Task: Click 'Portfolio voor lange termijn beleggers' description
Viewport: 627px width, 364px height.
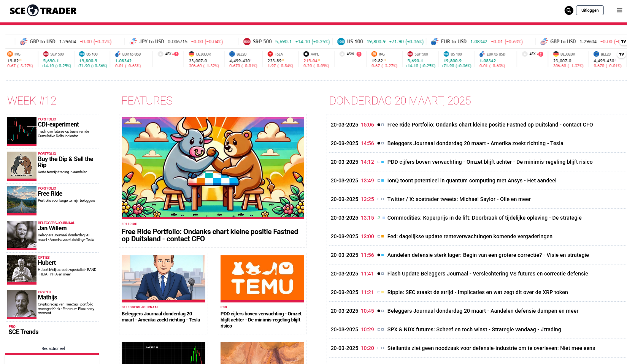Action: (66, 201)
